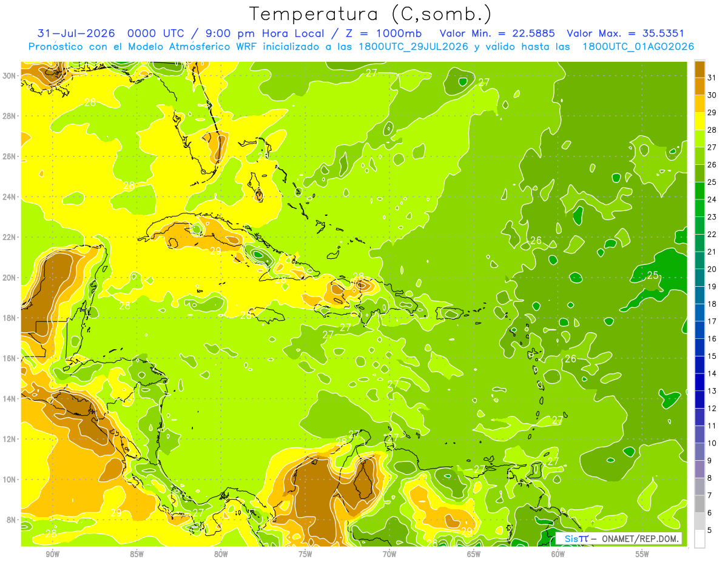Screen dimensions: 728x562
Task: Click the "90W" longitude axis label
Action: pyautogui.click(x=53, y=554)
